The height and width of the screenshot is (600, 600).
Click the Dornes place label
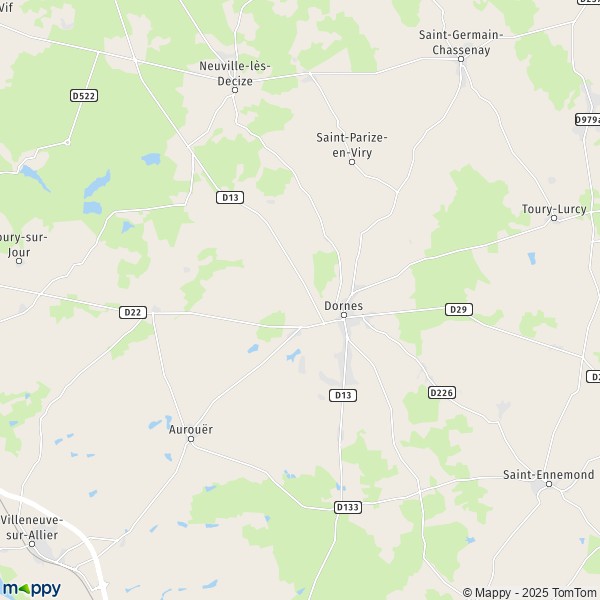(x=344, y=306)
